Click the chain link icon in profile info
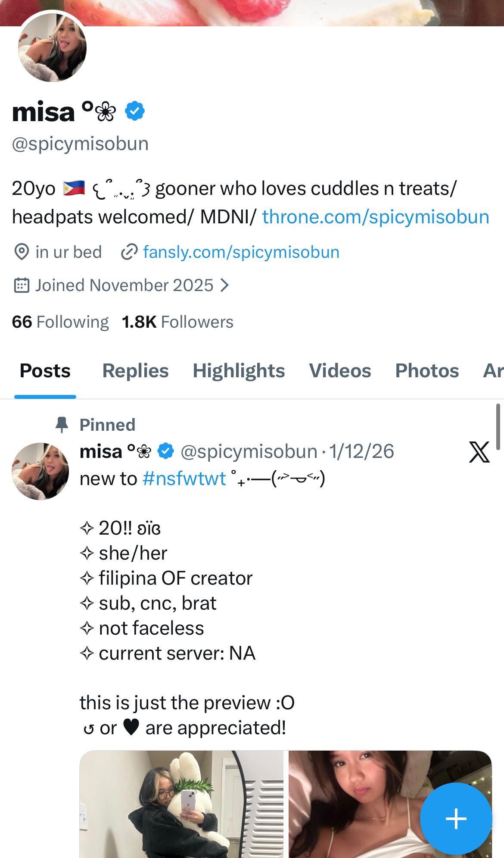The image size is (504, 858). 129,252
